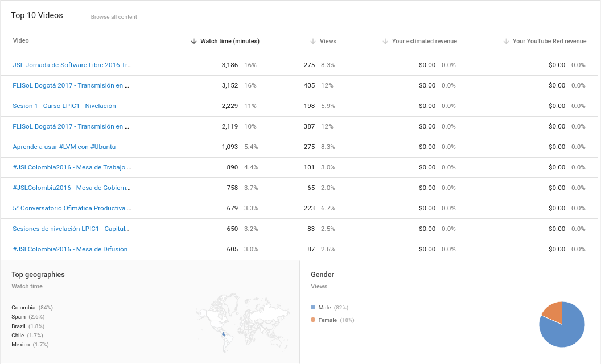The width and height of the screenshot is (601, 364).
Task: Open '#JSLColombia2016 - Mesa de Difusión' video
Action: [70, 249]
